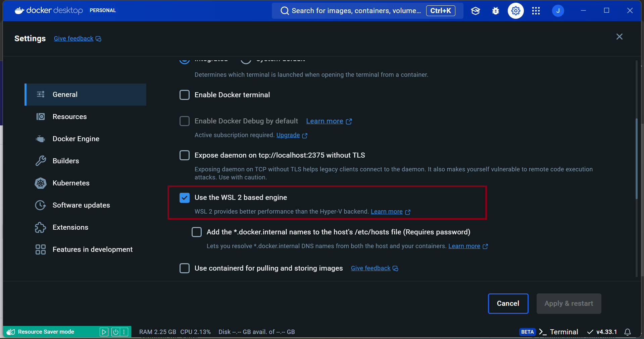Viewport: 644px width, 339px height.
Task: Open Learn more link for docker.internal names
Action: point(464,246)
